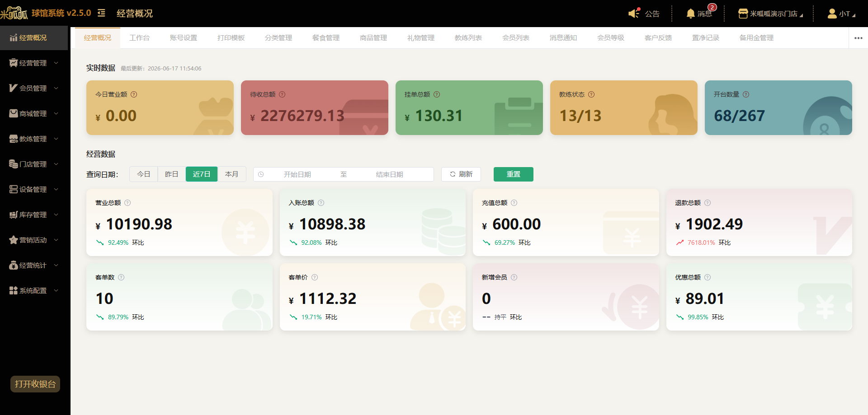Click the question mark icon next to 开台数量
The image size is (868, 415).
[746, 94]
